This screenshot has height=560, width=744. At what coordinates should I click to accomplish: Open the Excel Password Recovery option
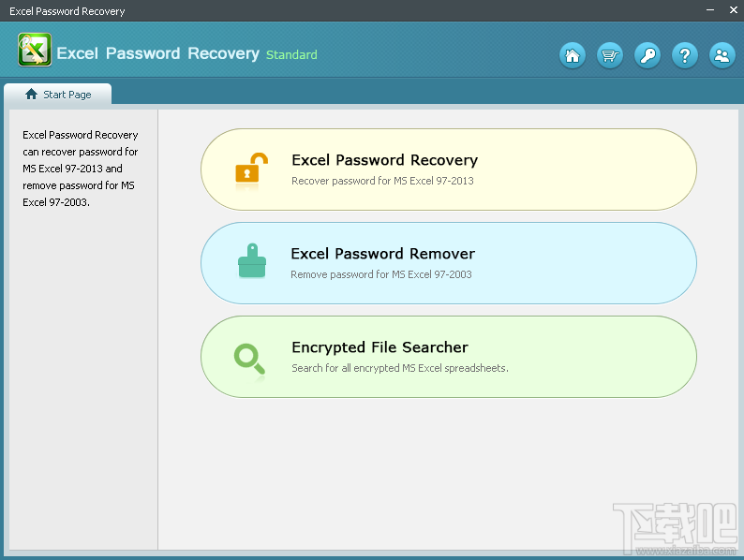pyautogui.click(x=384, y=160)
